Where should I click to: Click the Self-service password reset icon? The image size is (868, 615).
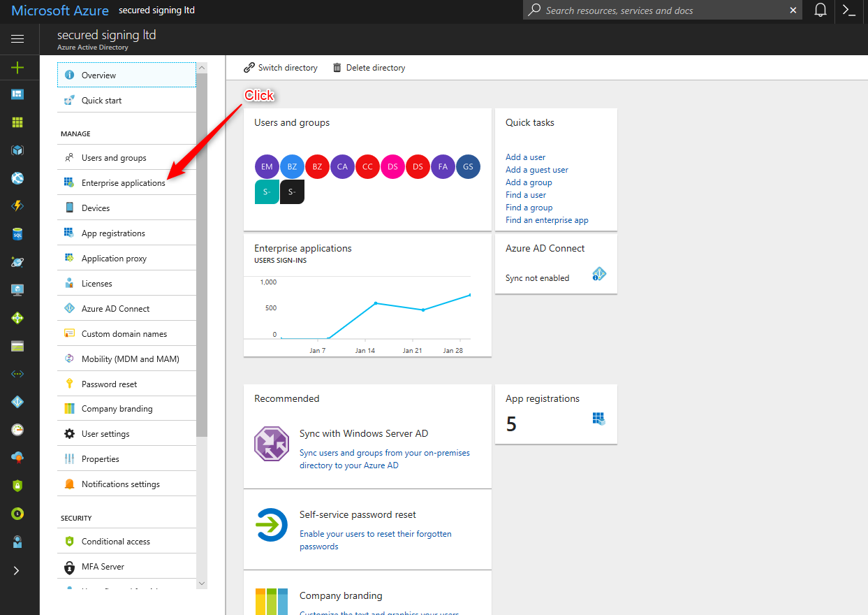pyautogui.click(x=272, y=525)
